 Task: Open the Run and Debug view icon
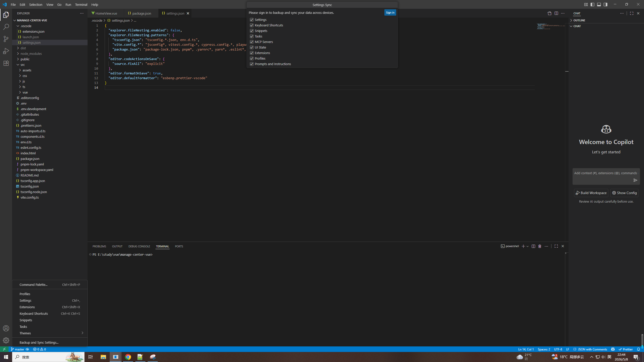(x=6, y=51)
